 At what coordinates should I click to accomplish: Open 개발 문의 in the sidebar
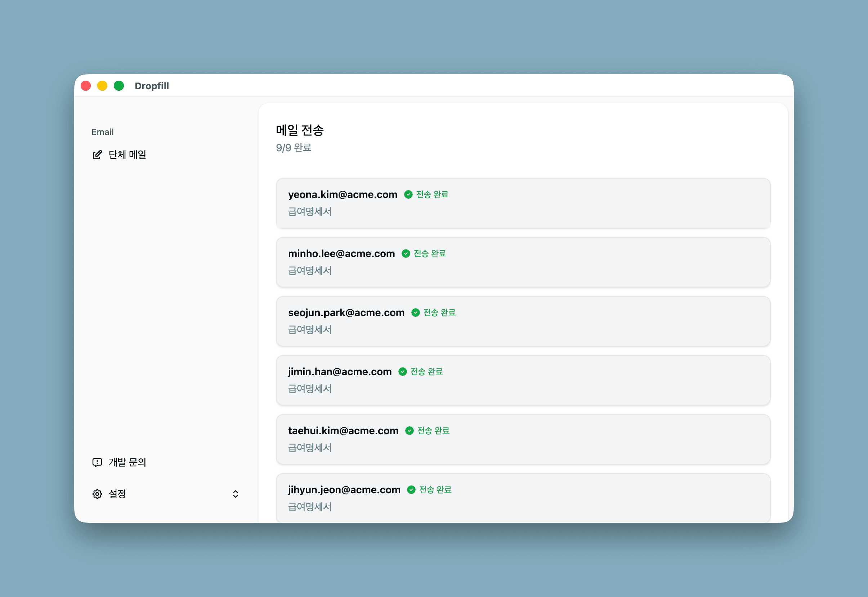coord(127,462)
